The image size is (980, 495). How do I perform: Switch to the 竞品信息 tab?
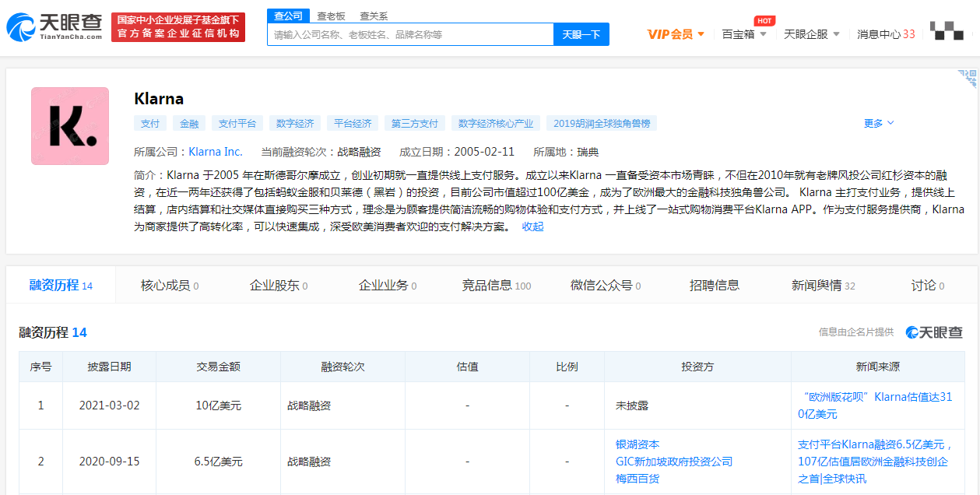click(x=497, y=285)
